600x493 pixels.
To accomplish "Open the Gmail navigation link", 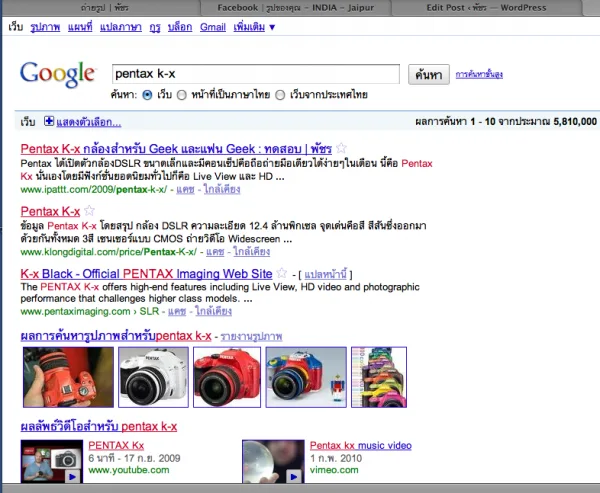I will (x=213, y=27).
